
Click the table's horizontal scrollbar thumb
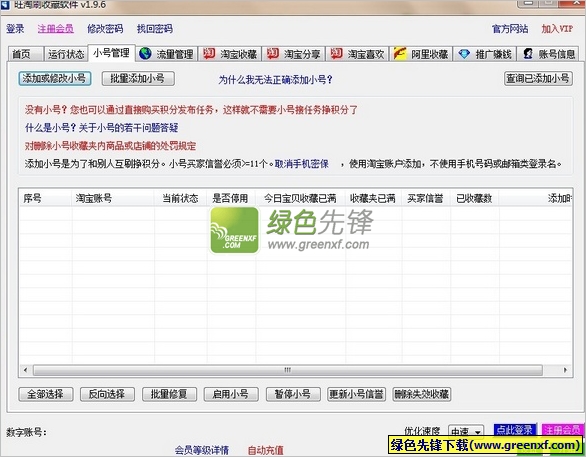pyautogui.click(x=287, y=370)
